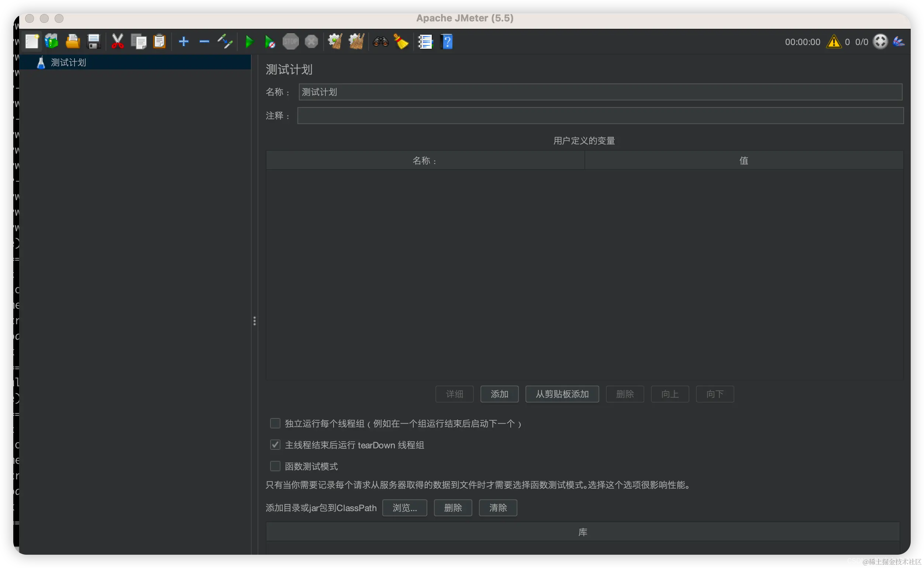924x568 pixels.
Task: Reset search with the yellow brush icon
Action: (x=401, y=41)
